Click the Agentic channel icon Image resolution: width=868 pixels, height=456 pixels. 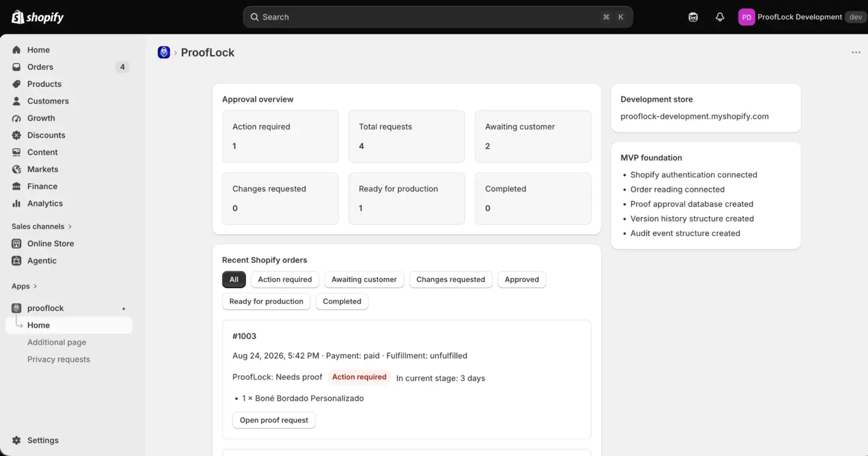coord(16,261)
